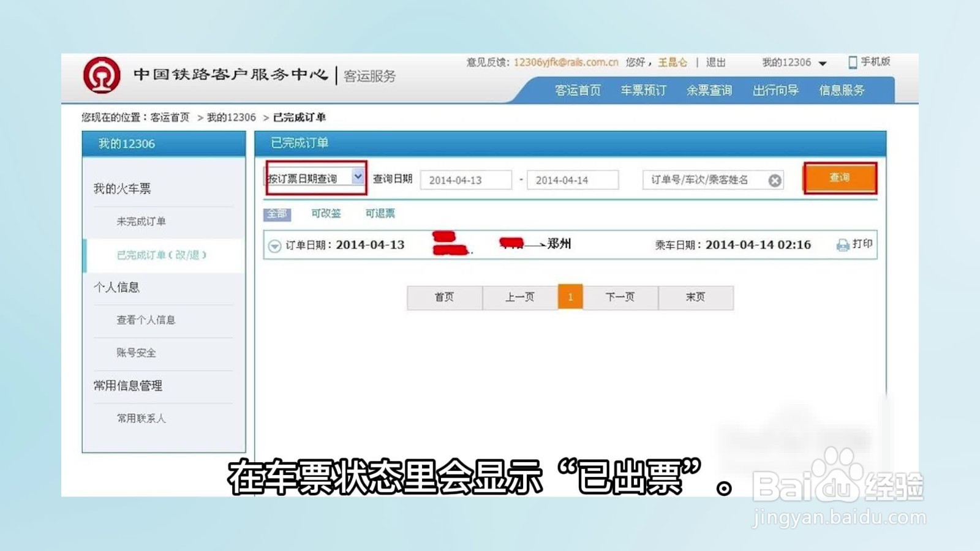Click the start date field showing 2014-04-13
This screenshot has width=980, height=551.
point(467,179)
